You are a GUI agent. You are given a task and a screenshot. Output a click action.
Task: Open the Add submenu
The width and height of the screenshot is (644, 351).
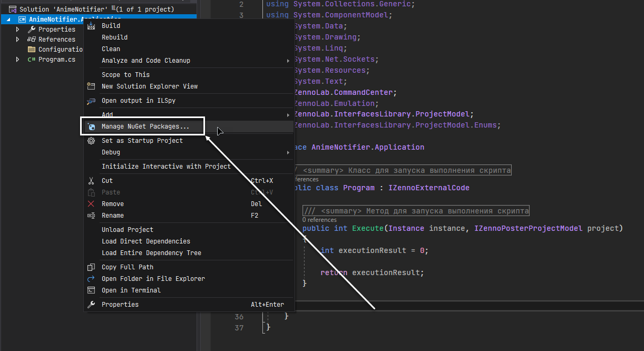pyautogui.click(x=107, y=114)
